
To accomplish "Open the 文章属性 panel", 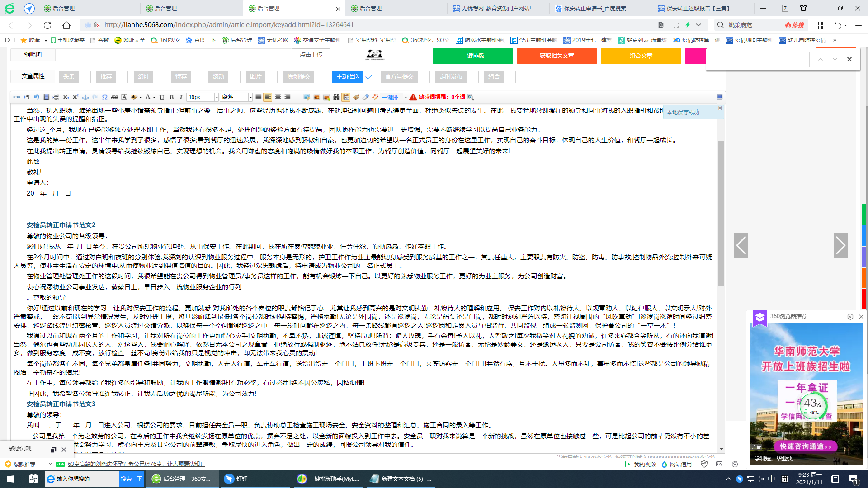I will [x=32, y=77].
